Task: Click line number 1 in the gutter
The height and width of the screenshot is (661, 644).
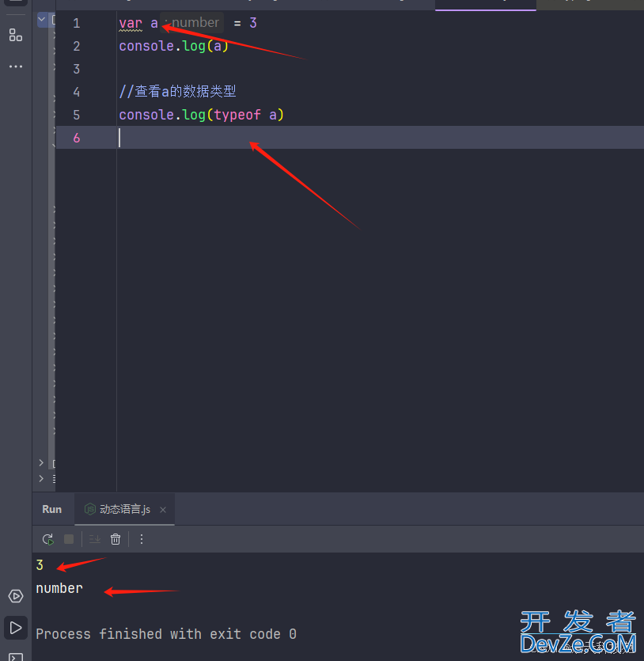Action: (76, 23)
